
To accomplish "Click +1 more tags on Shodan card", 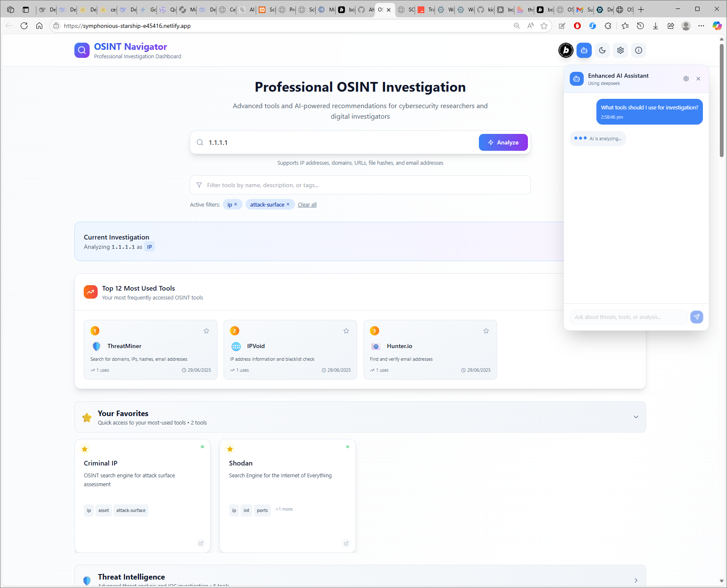I will (x=284, y=509).
